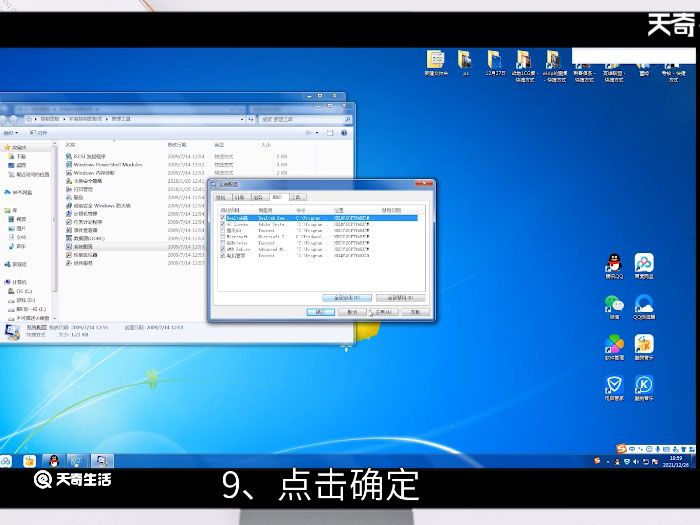Click the Sogou S tray icon
700x525 pixels.
pos(597,460)
